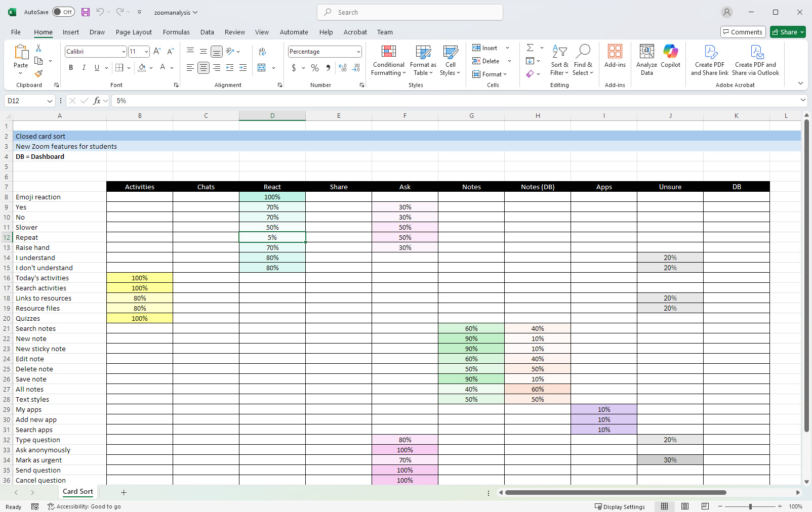Image resolution: width=812 pixels, height=512 pixels.
Task: Open the font size dropdown
Action: 146,52
